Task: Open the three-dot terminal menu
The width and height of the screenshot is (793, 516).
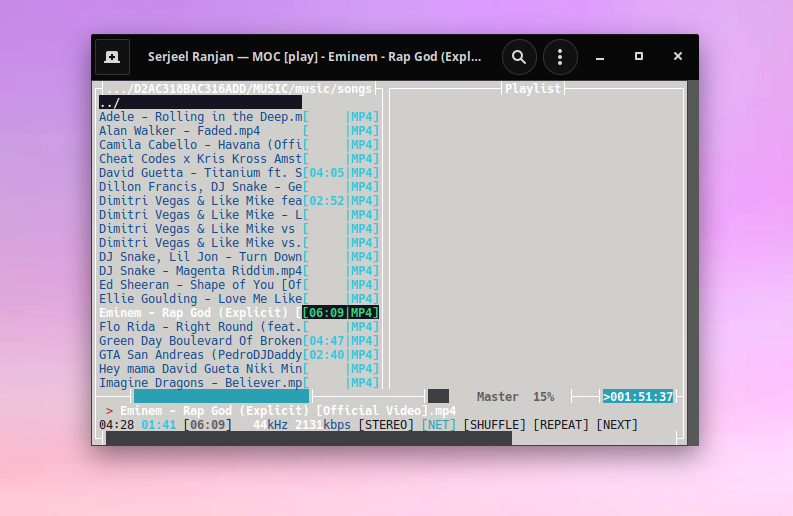Action: point(560,57)
